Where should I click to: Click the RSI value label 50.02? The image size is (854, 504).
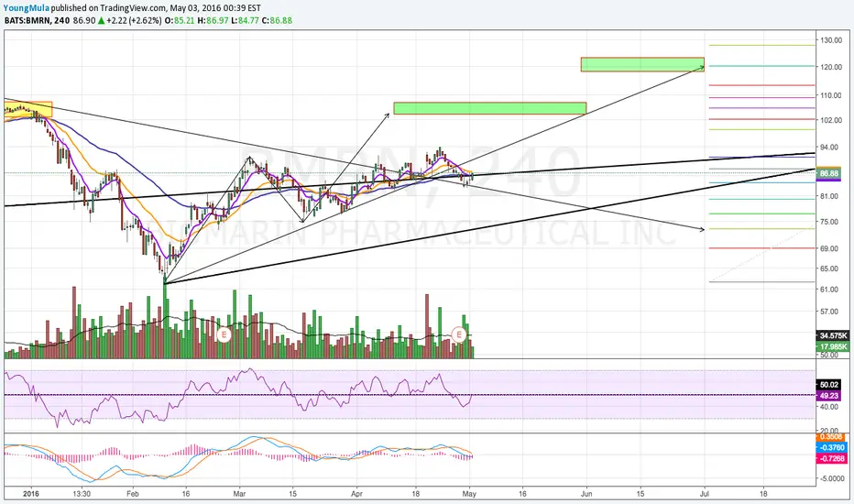[x=829, y=385]
